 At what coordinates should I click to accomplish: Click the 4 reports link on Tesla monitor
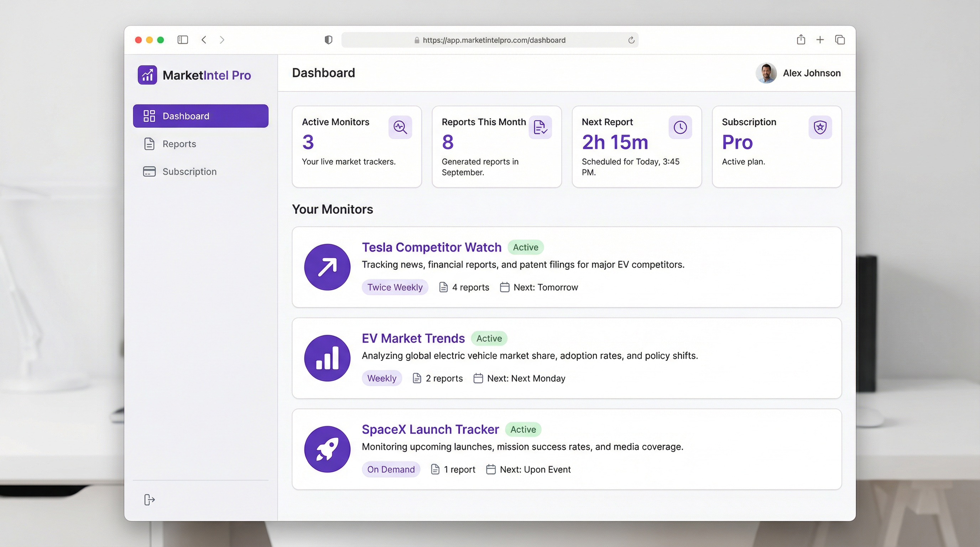[x=471, y=287]
